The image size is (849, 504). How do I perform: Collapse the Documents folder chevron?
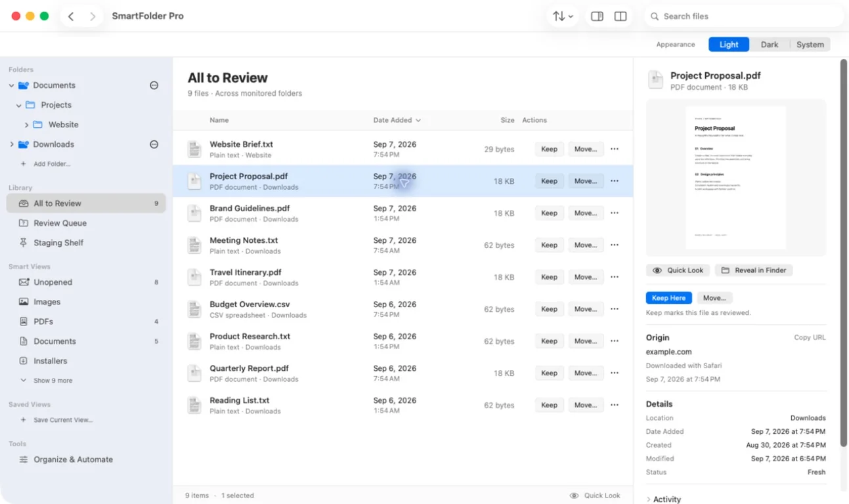(12, 85)
